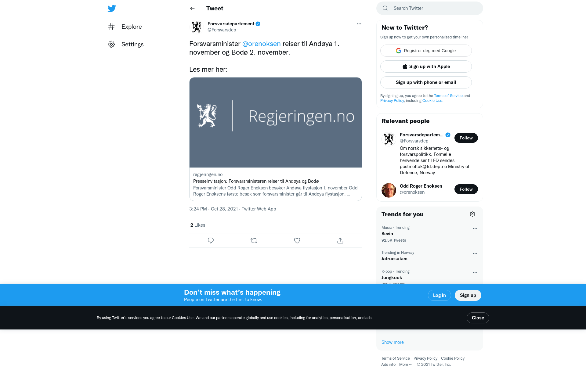Retweet the Forsvarsdepartement post
The image size is (586, 392).
(x=254, y=240)
